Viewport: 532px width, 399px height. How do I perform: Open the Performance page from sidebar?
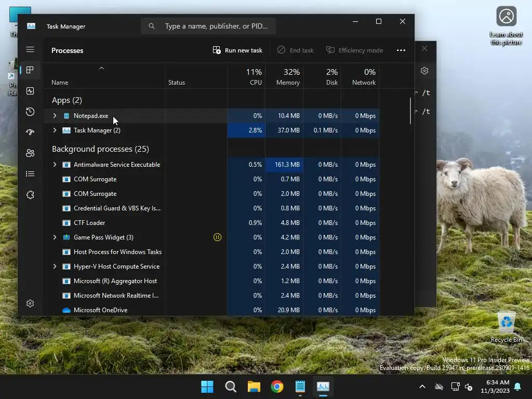30,91
